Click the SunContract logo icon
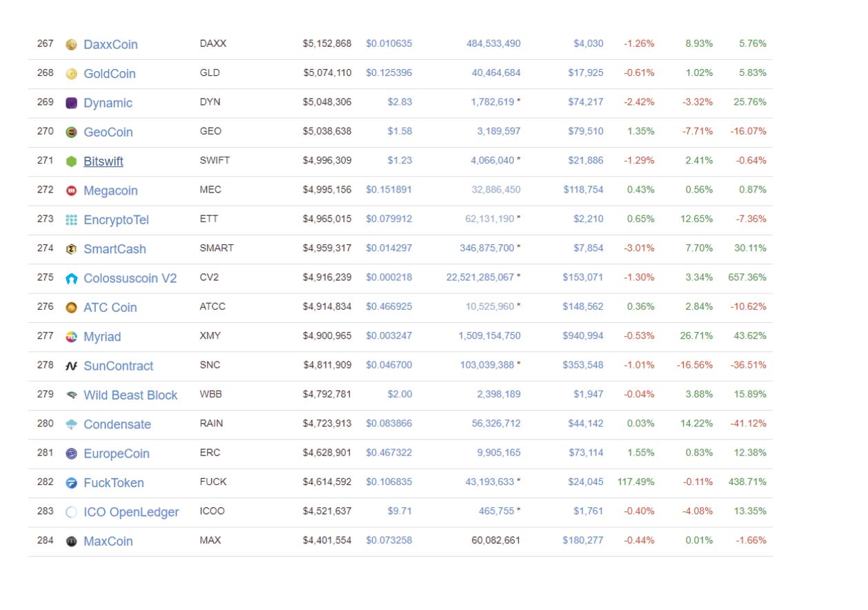Screen dimensions: 868x610 (x=71, y=366)
